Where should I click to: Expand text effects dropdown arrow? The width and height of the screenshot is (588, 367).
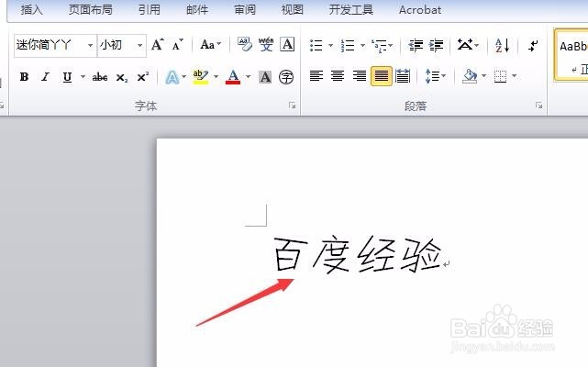183,77
